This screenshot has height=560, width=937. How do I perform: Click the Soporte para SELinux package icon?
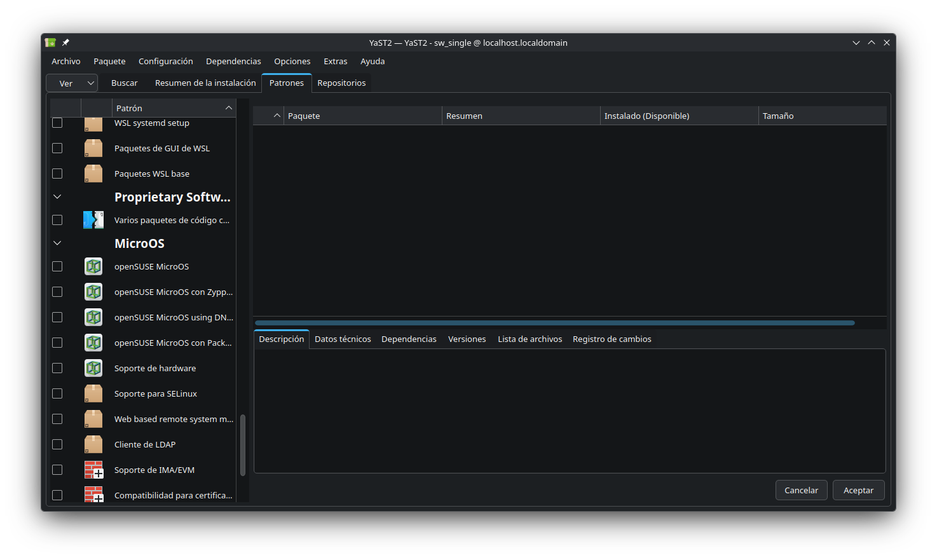point(93,393)
